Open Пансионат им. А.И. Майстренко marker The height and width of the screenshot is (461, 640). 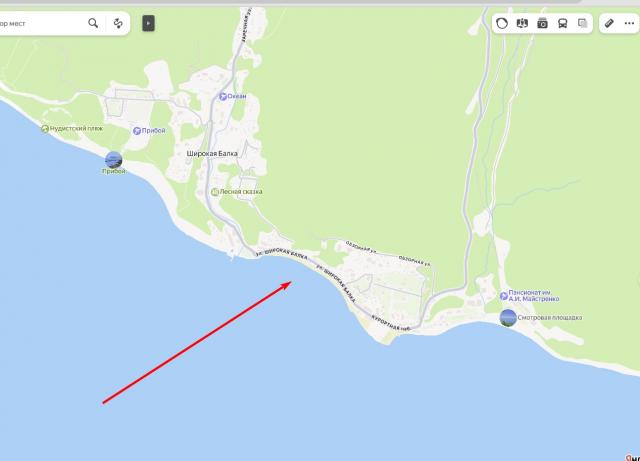504,296
